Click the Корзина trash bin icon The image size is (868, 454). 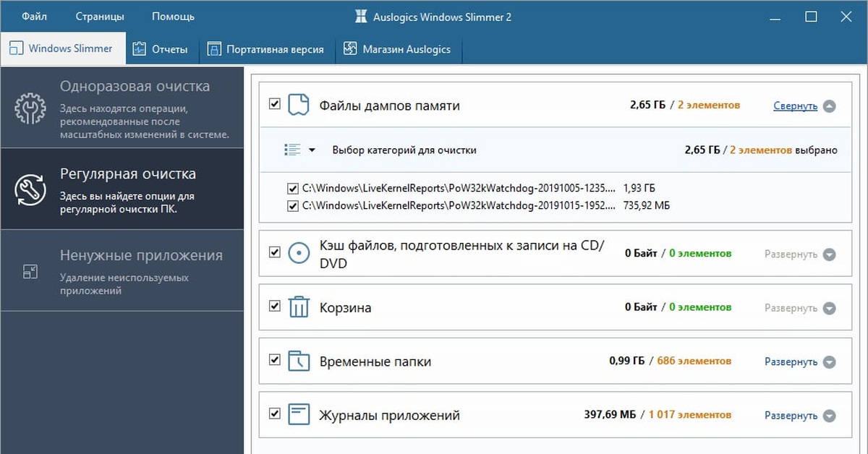click(x=299, y=307)
